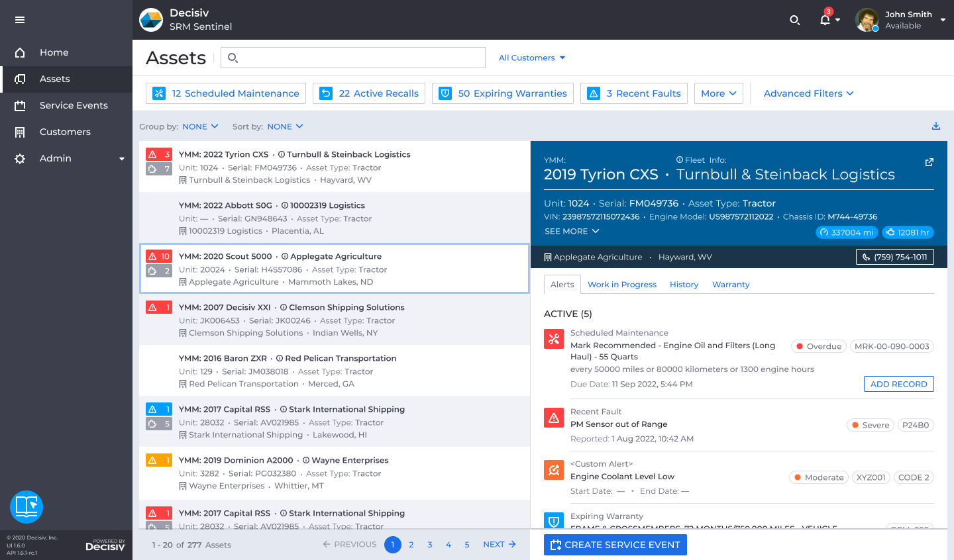Switch to Work in Progress tab

click(622, 285)
